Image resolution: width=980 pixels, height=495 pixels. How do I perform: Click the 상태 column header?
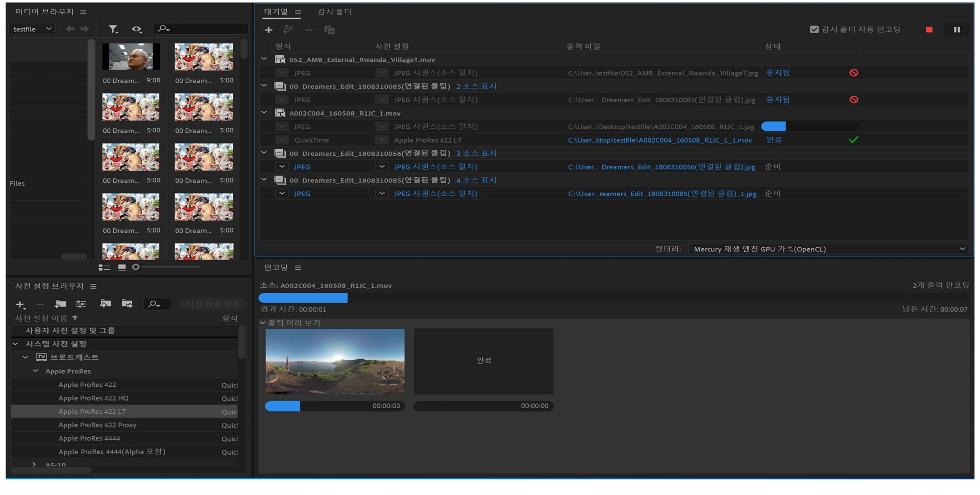click(x=773, y=46)
